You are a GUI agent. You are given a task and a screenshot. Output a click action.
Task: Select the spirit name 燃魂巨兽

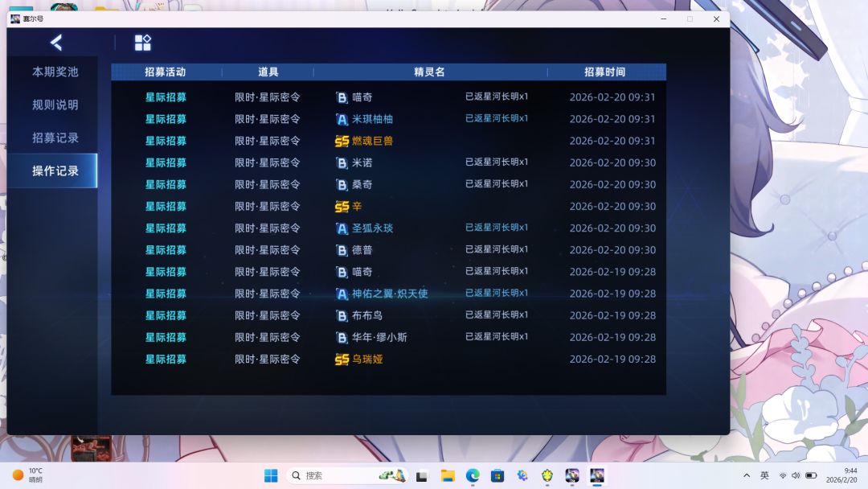click(373, 141)
